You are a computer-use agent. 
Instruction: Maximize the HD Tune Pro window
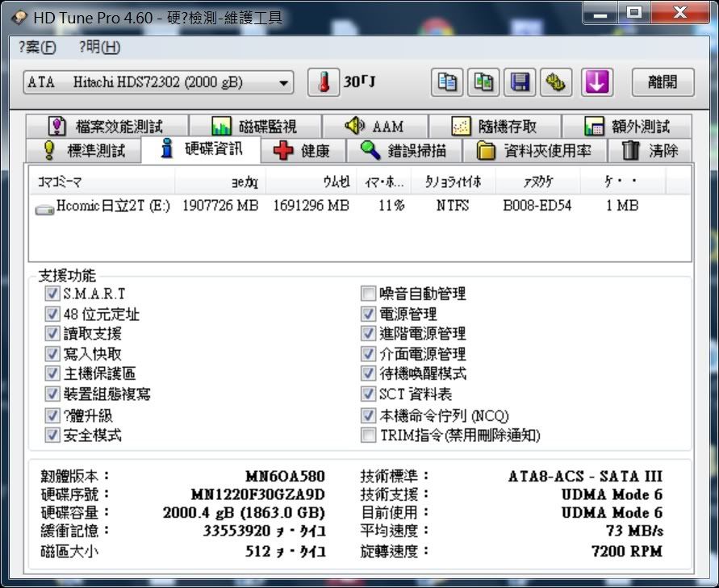click(x=634, y=13)
